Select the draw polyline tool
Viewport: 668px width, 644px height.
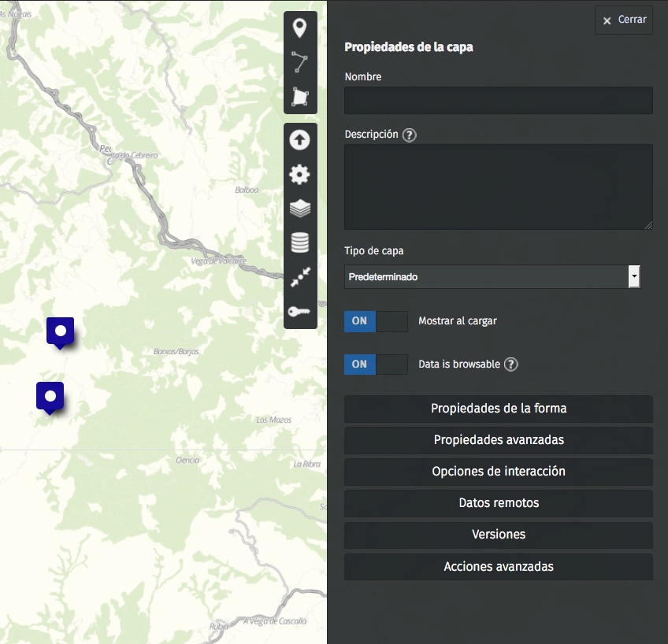click(300, 63)
